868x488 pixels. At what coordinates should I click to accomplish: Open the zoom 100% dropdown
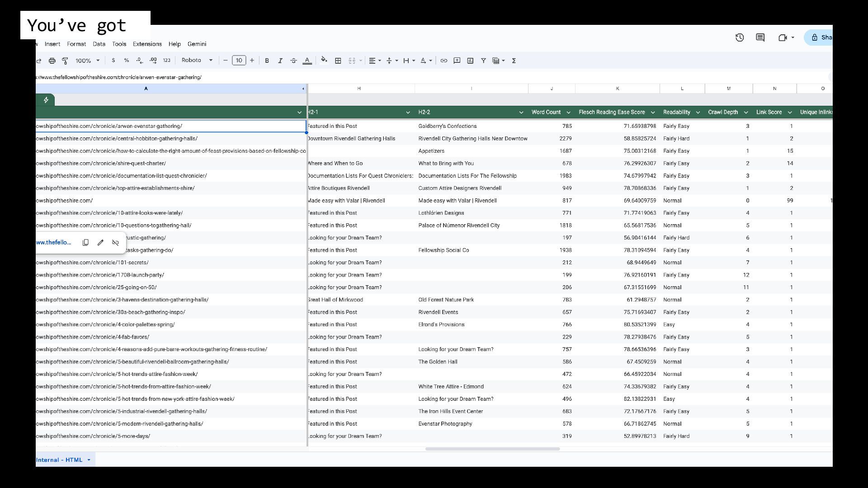point(87,61)
